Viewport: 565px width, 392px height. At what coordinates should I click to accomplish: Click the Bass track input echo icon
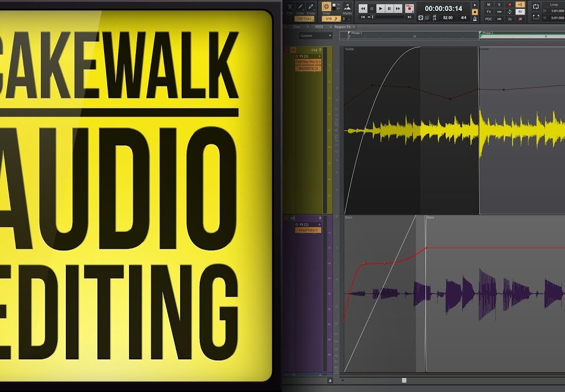click(293, 218)
